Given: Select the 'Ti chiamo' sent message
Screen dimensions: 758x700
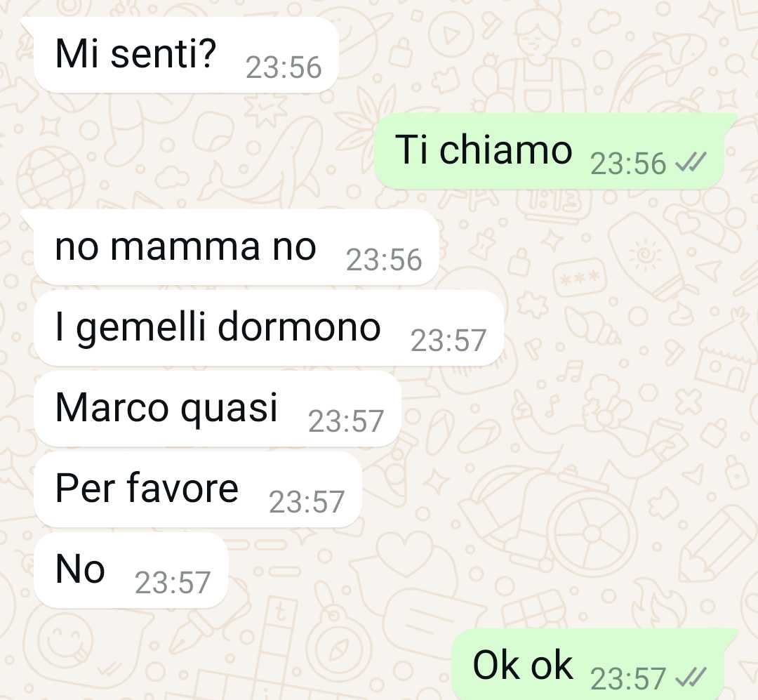Looking at the screenshot, I should 549,150.
